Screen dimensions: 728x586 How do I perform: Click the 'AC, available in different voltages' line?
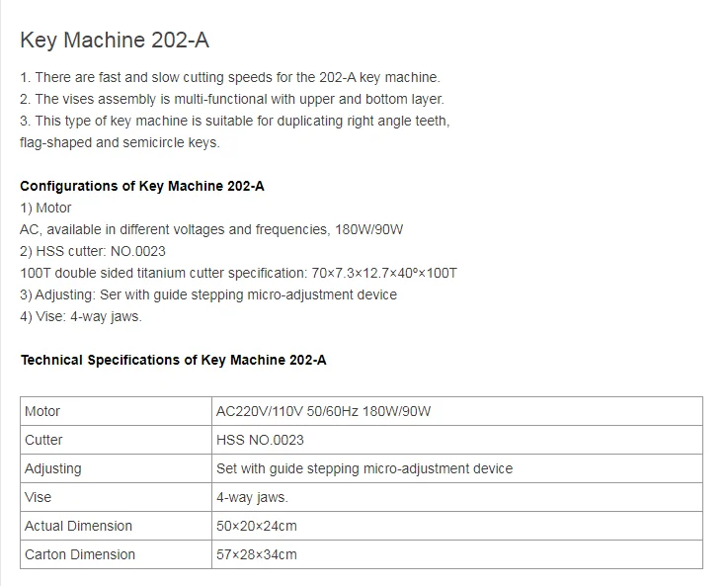pyautogui.click(x=211, y=229)
